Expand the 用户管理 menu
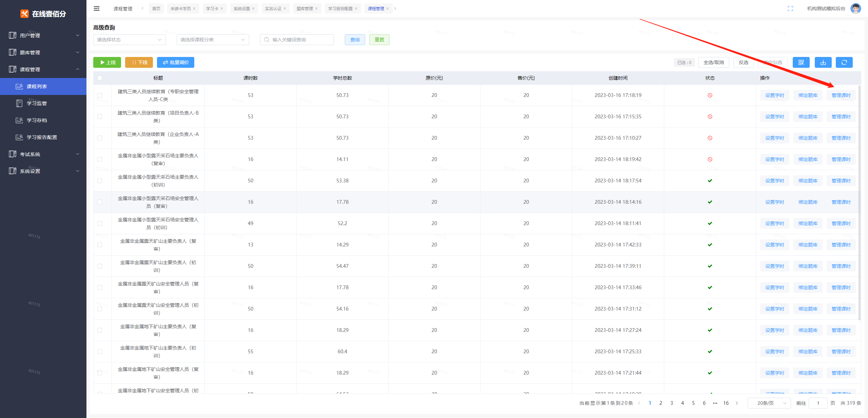This screenshot has height=418, width=868. 43,35
